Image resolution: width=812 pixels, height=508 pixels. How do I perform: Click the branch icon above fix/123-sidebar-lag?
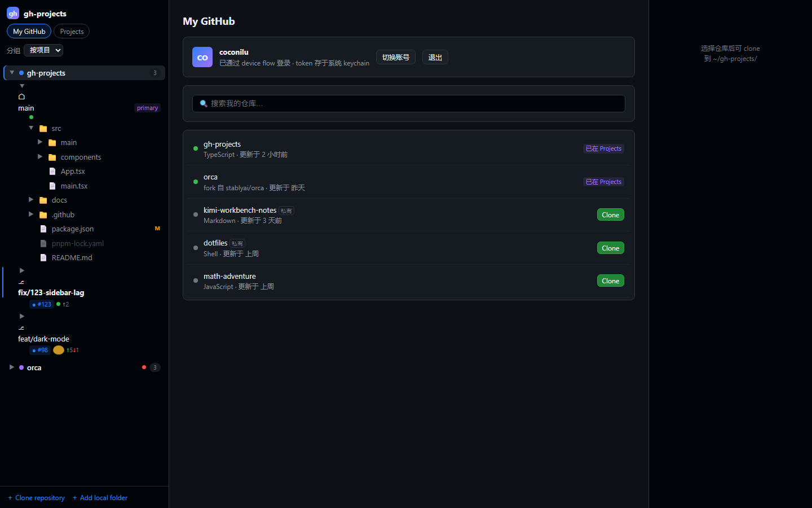[21, 282]
